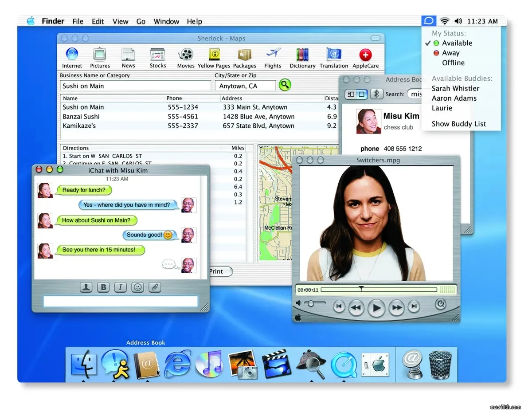Image resolution: width=532 pixels, height=420 pixels.
Task: Insert an emoticon in the iChat message bar
Action: pyautogui.click(x=137, y=287)
